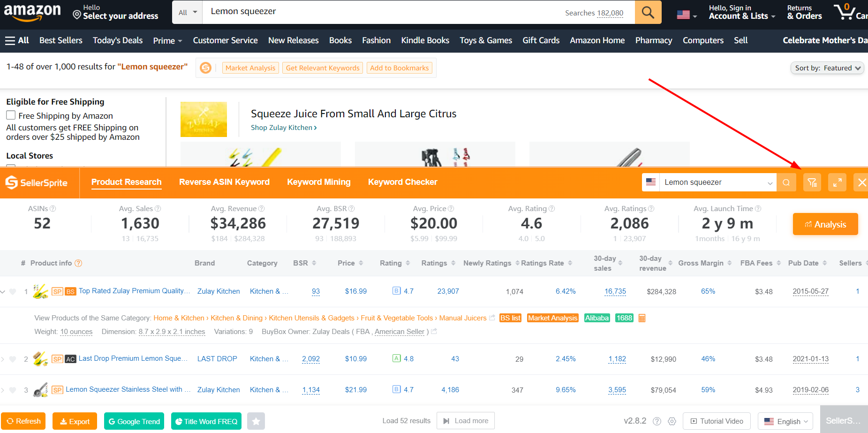Toggle the heart on Last Drop product row
Image resolution: width=868 pixels, height=433 pixels.
point(13,359)
